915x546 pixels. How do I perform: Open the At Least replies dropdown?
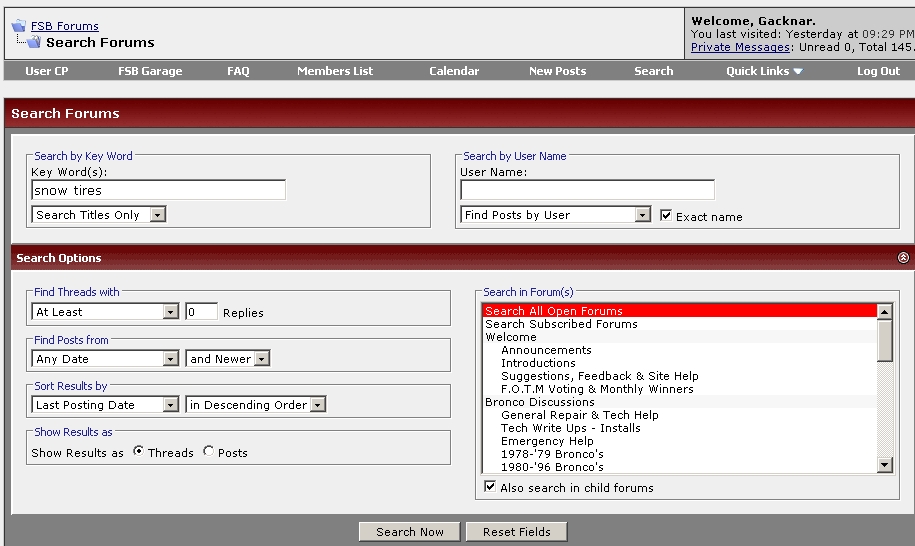click(105, 312)
